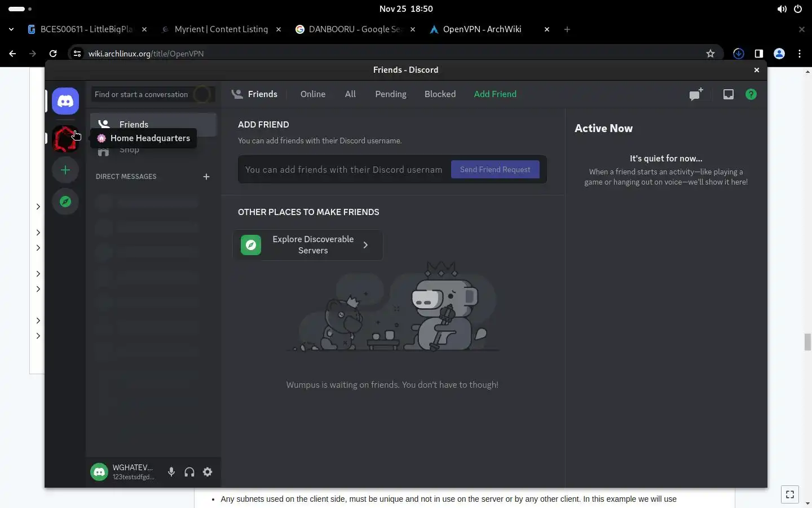Deafen with the headphones icon
The image size is (812, 508).
pyautogui.click(x=189, y=472)
